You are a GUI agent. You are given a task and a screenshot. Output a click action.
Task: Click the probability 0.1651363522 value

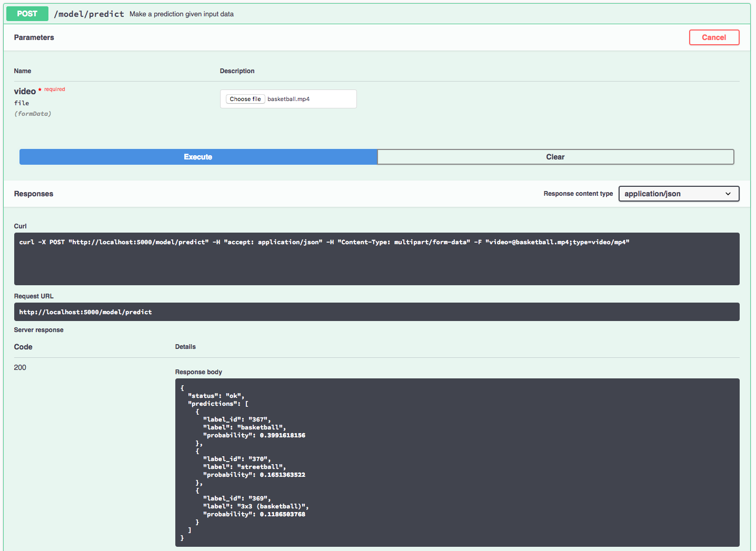click(282, 475)
